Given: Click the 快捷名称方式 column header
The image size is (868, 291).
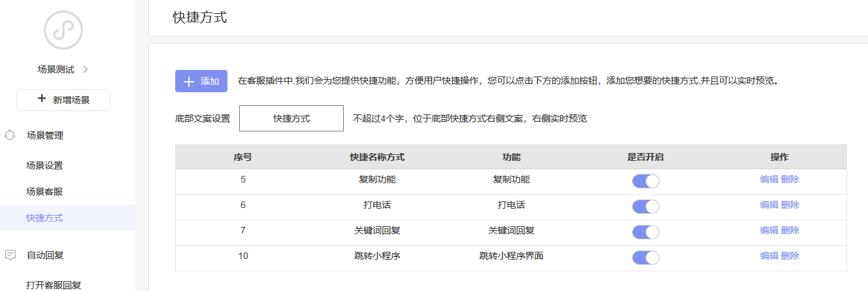Looking at the screenshot, I should [x=377, y=158].
